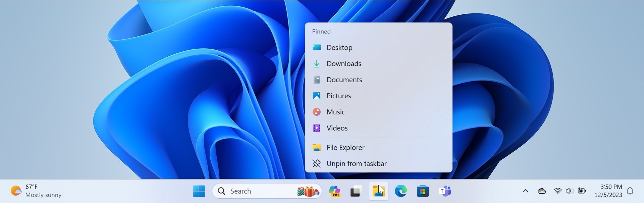Click the File Explorer taskbar icon
This screenshot has height=203, width=644.
coord(378,191)
